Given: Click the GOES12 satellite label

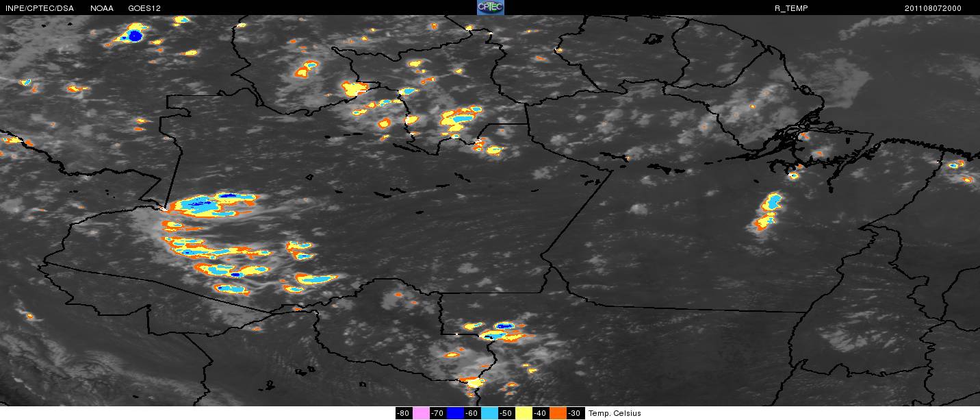Looking at the screenshot, I should (144, 8).
